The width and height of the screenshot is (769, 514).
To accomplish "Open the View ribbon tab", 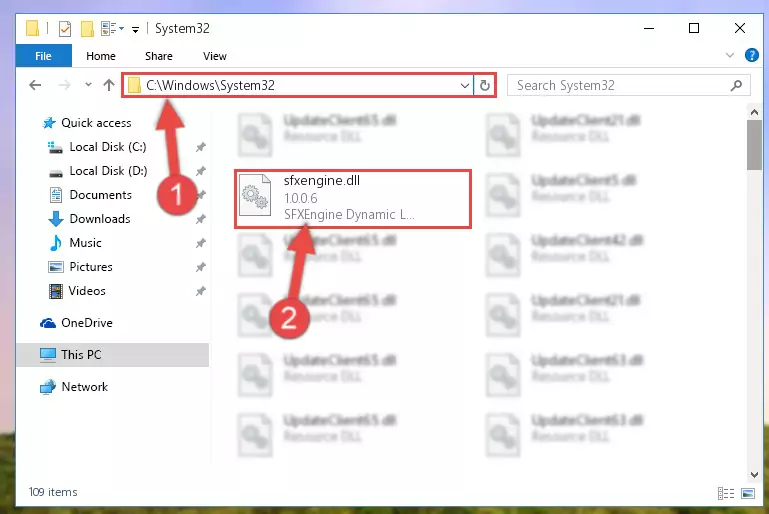I will tap(215, 56).
